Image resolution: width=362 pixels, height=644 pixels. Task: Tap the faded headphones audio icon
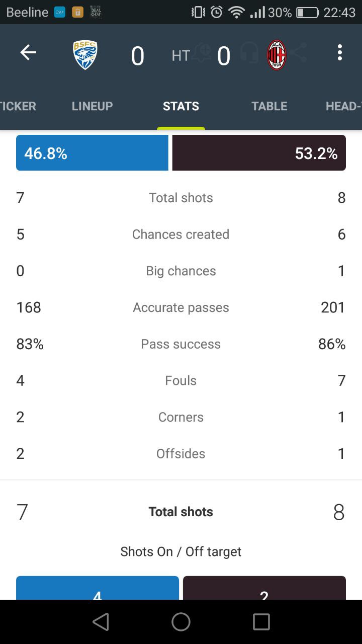249,53
